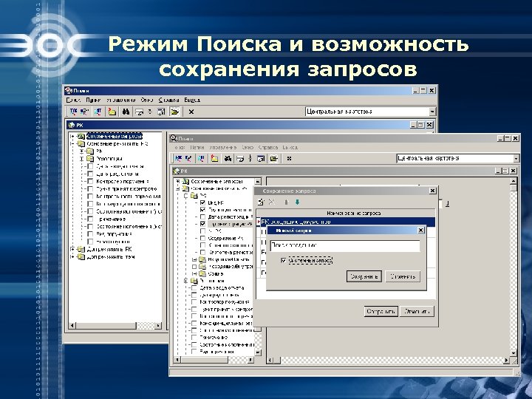Click the Доп. реквизиты РК folder icon in the back tree
Screen dimensions: 532x399
pos(81,250)
